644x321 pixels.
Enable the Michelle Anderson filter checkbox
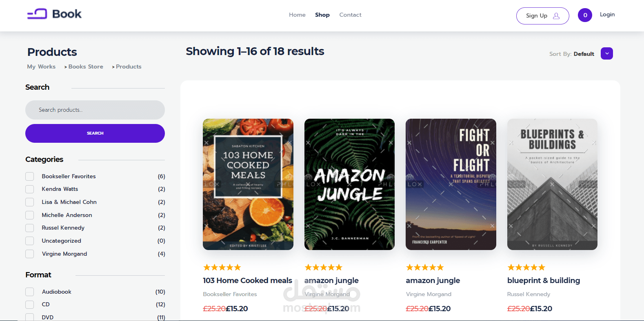point(29,215)
